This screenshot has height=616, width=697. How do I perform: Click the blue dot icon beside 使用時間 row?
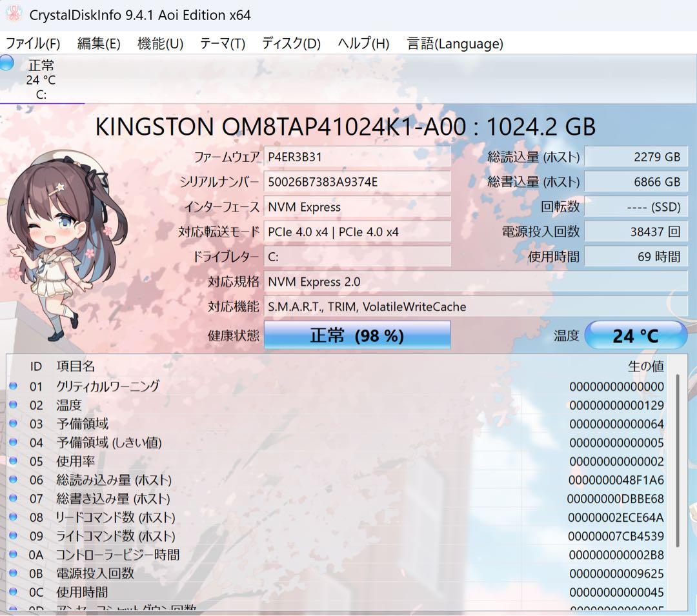(14, 592)
